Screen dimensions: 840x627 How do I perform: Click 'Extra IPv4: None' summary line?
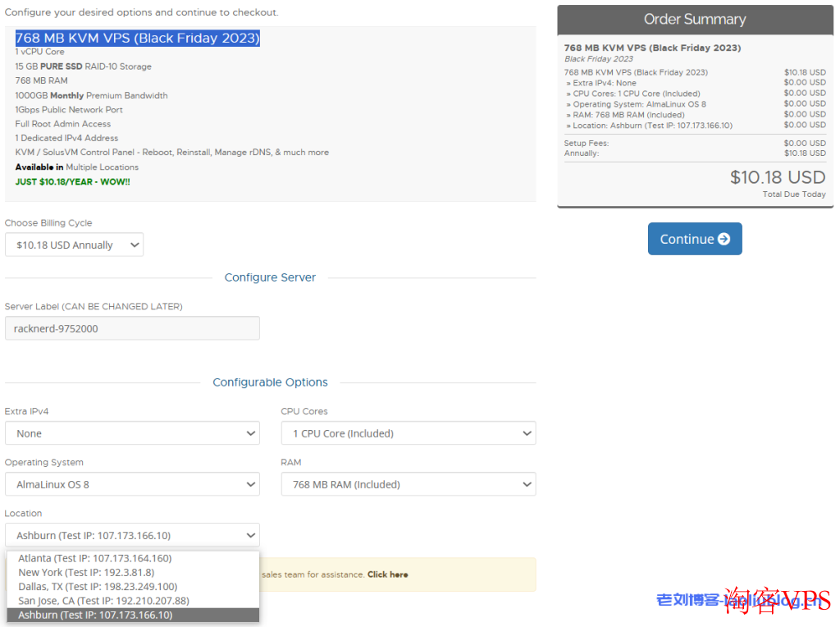601,83
